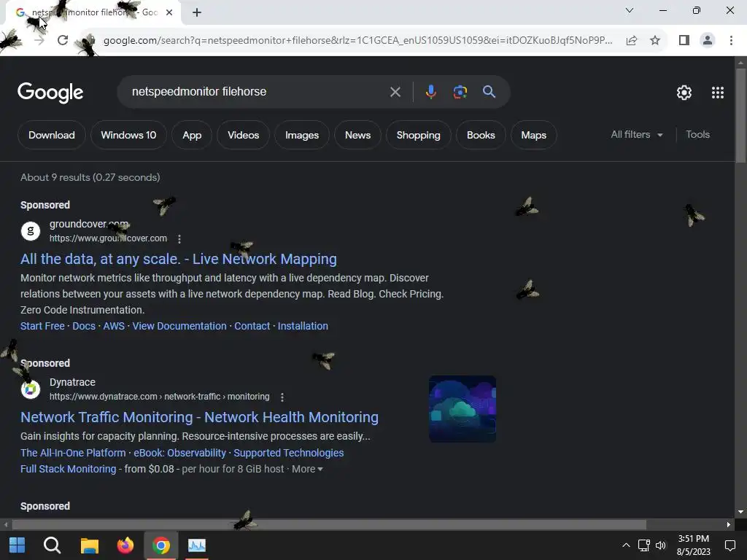Filter results by Download

(52, 135)
